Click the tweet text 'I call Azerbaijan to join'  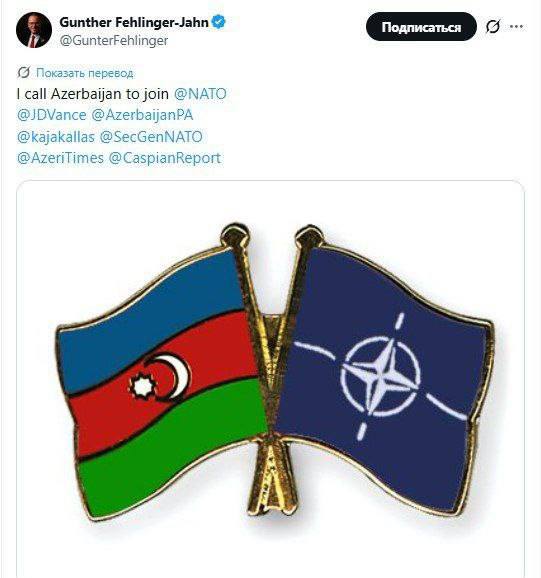[93, 94]
